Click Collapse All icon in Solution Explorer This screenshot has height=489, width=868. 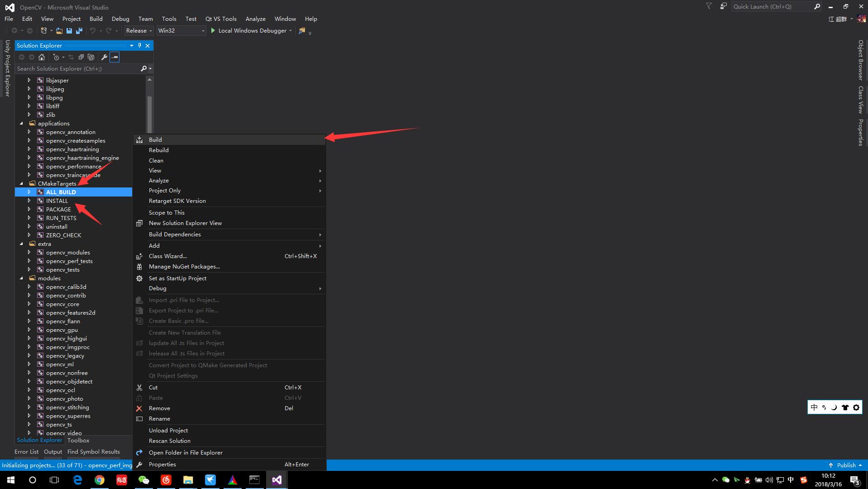pos(81,57)
